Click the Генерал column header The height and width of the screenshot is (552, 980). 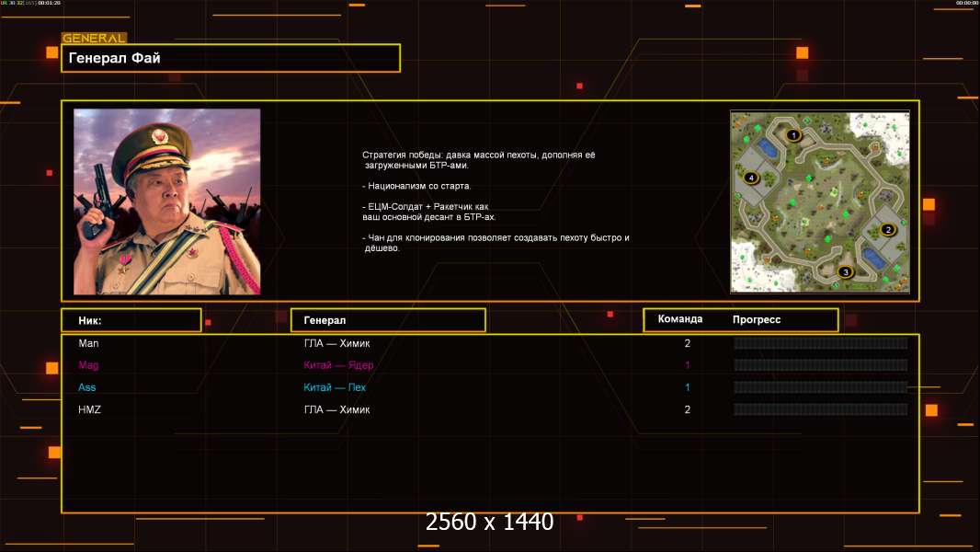point(388,320)
